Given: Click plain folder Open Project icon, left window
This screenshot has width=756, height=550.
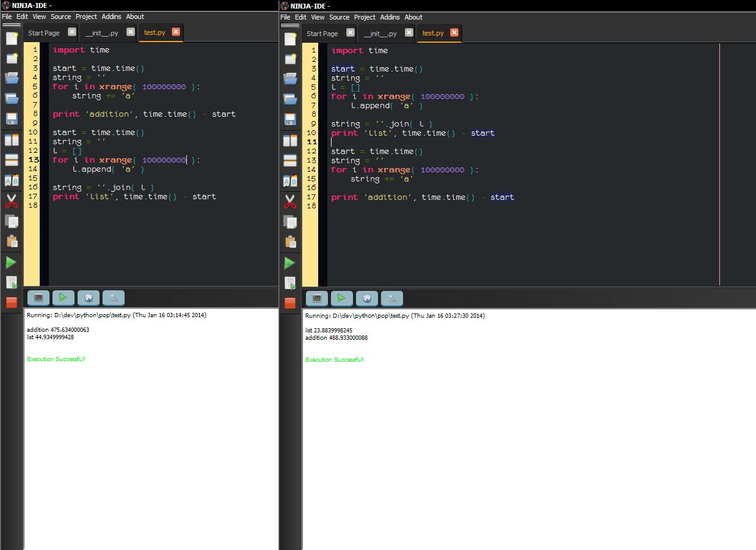Looking at the screenshot, I should tap(12, 98).
